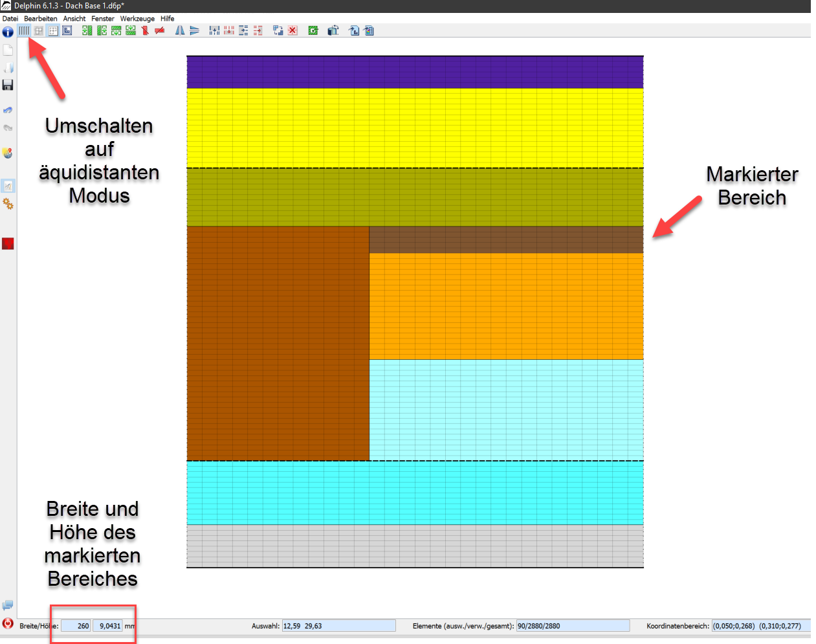The height and width of the screenshot is (644, 816).
Task: Click the red circular icon in status bar
Action: point(8,623)
